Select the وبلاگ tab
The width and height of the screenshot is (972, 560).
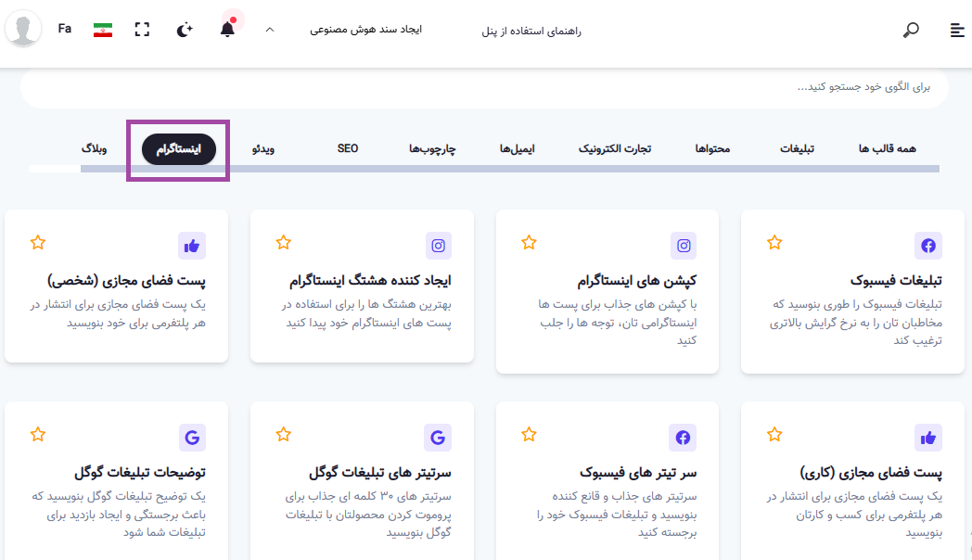point(95,148)
